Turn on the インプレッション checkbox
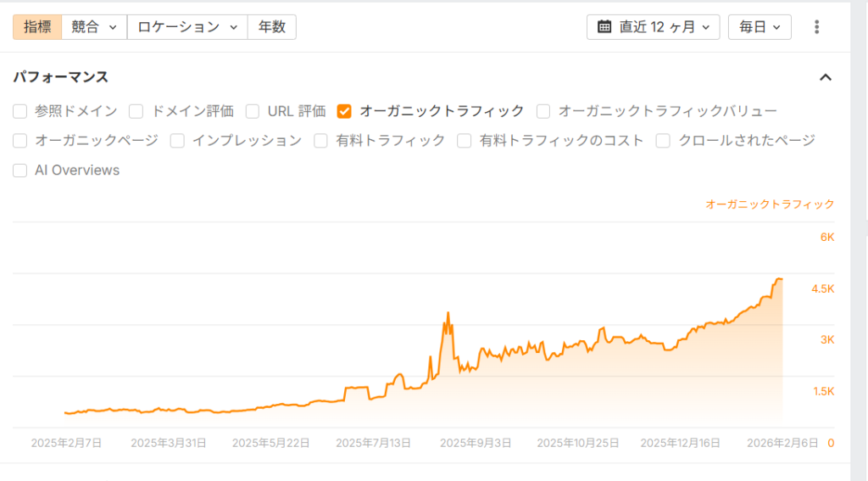 coord(177,141)
